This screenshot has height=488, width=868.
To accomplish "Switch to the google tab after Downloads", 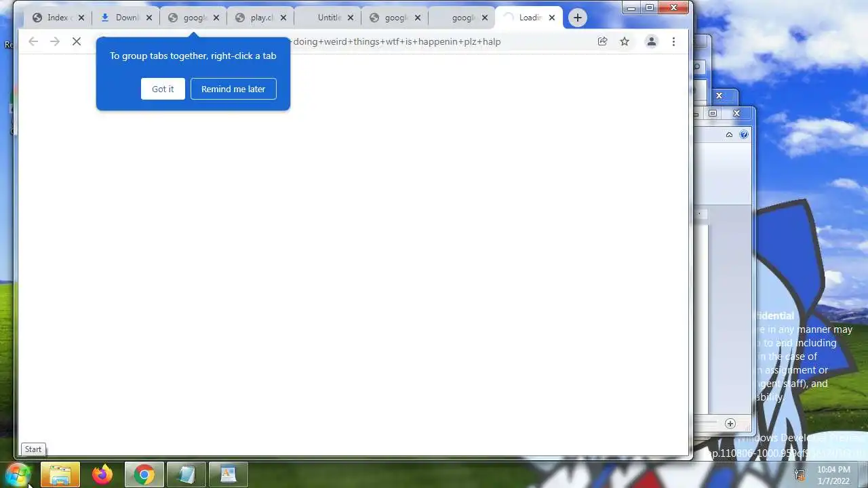I will click(x=193, y=18).
